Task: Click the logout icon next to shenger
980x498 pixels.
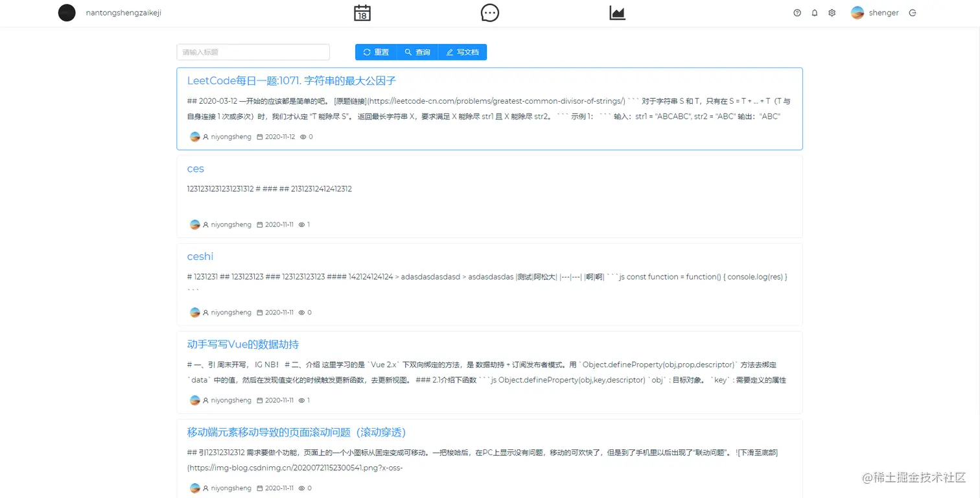Action: pyautogui.click(x=913, y=13)
